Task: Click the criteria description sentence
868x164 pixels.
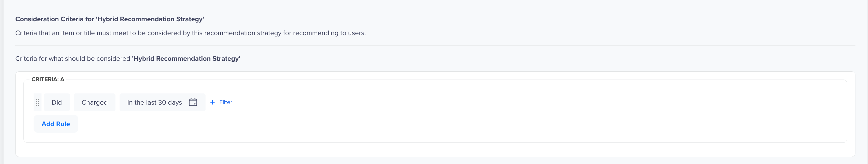Action: 190,33
